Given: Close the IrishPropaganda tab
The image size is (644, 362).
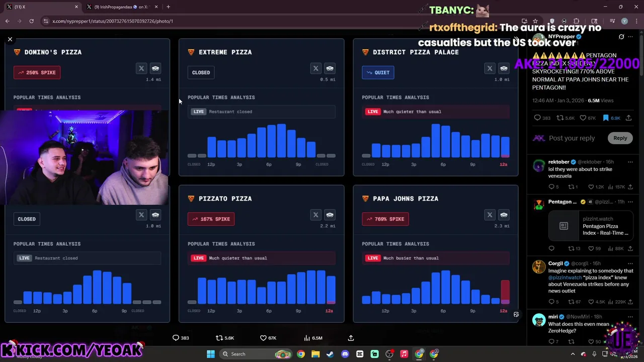Looking at the screenshot, I should point(156,7).
